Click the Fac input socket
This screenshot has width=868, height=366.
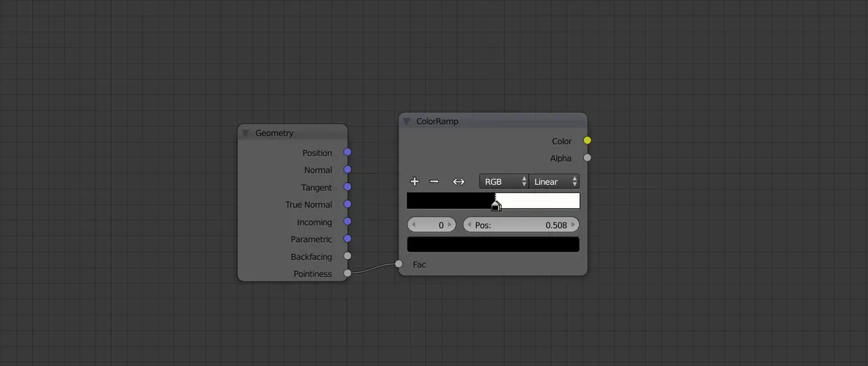pyautogui.click(x=399, y=264)
